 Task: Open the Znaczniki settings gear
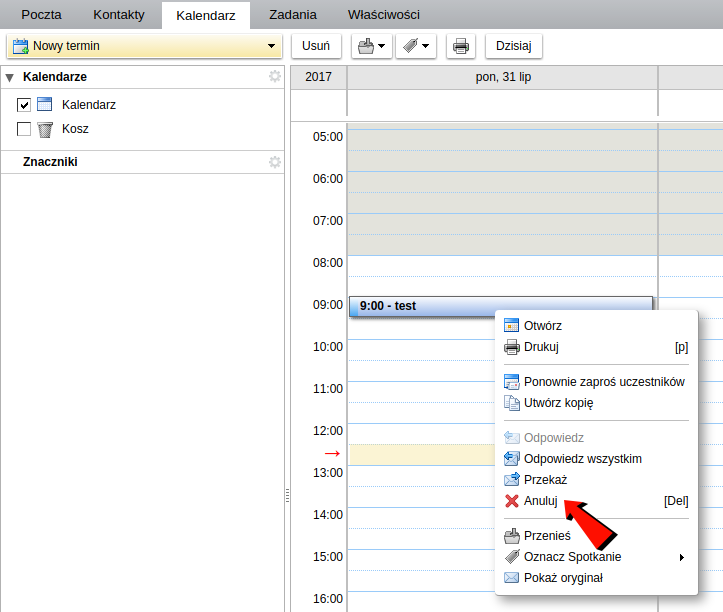click(275, 162)
